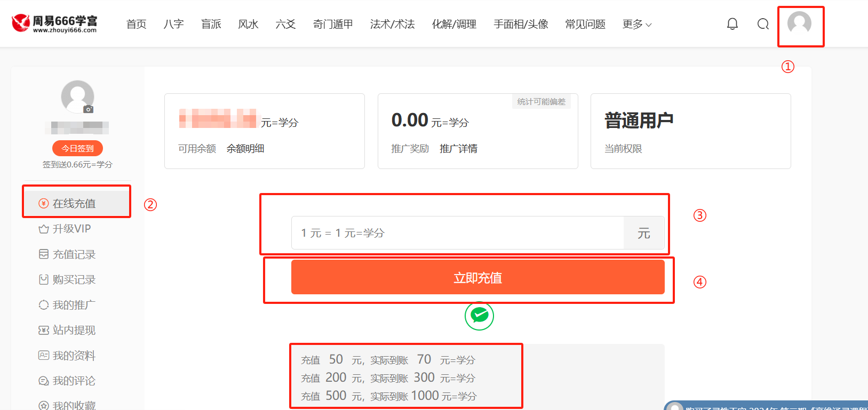This screenshot has height=410, width=868.
Task: Open 升级VIP in the sidebar
Action: tap(71, 229)
